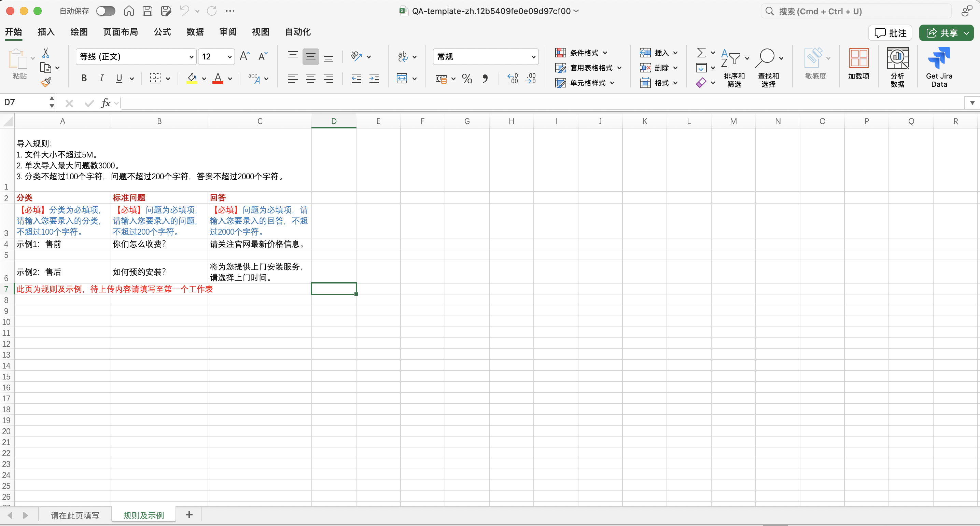
Task: Expand the font name dropdown 等线 (正文)
Action: click(x=191, y=57)
